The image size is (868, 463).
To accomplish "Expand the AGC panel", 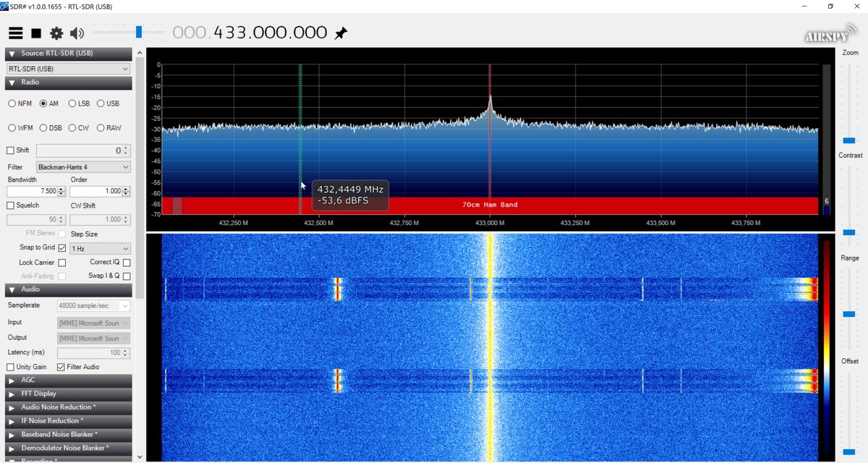I will click(x=69, y=380).
